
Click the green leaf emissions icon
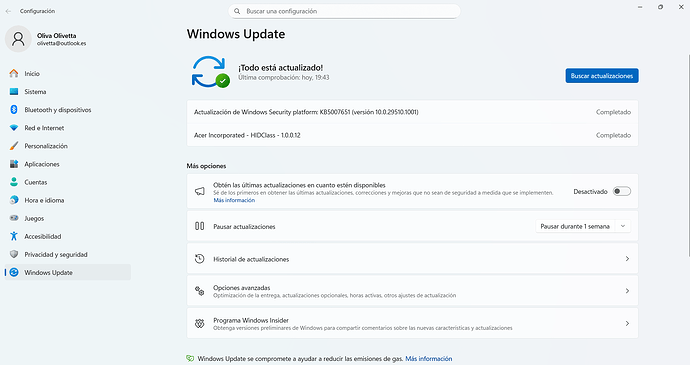[x=190, y=358]
